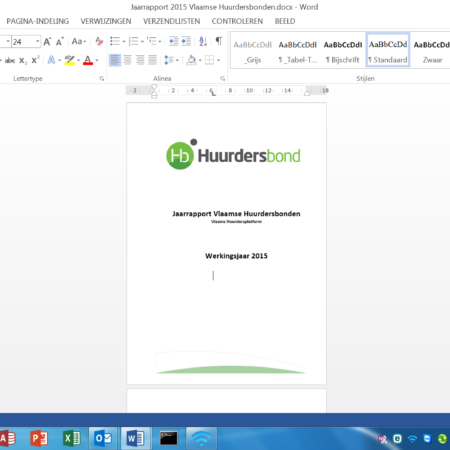
Task: Apply text effects with the outlined A
Action: coord(51,60)
